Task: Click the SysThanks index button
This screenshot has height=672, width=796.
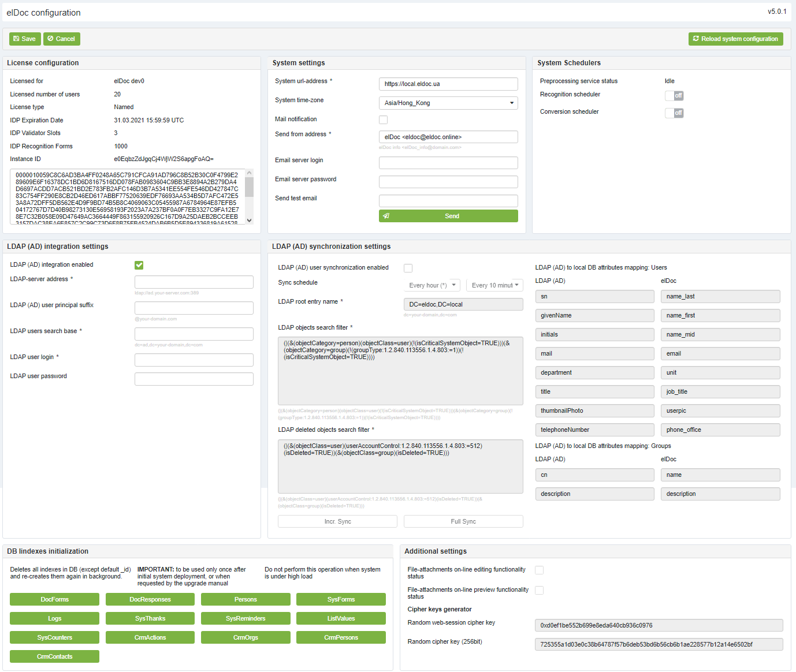Action: (x=150, y=618)
